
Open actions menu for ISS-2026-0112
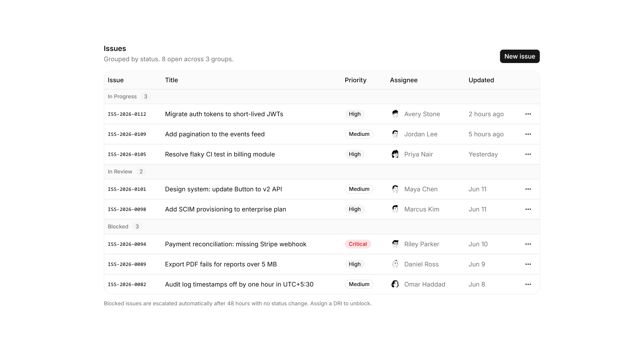pyautogui.click(x=528, y=114)
